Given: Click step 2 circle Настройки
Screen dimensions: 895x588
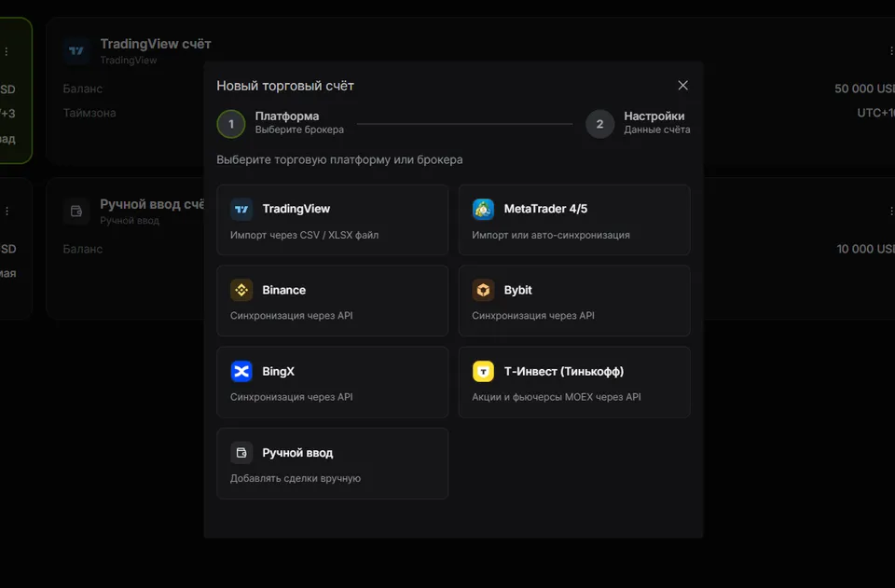Looking at the screenshot, I should (599, 124).
